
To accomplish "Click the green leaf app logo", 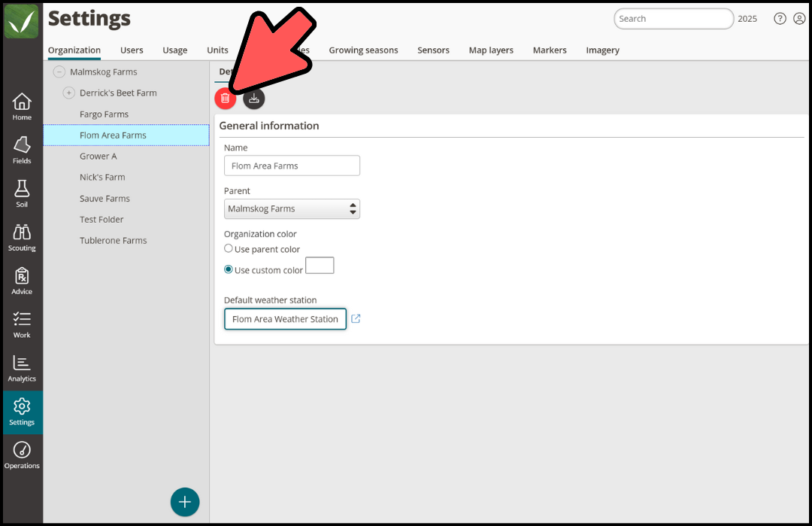I will 21,21.
